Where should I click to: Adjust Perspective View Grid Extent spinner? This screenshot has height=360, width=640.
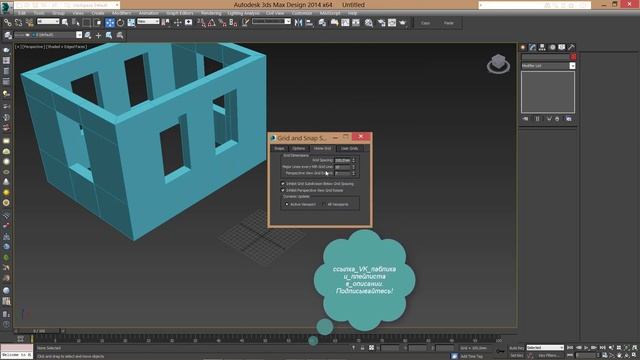[x=353, y=173]
